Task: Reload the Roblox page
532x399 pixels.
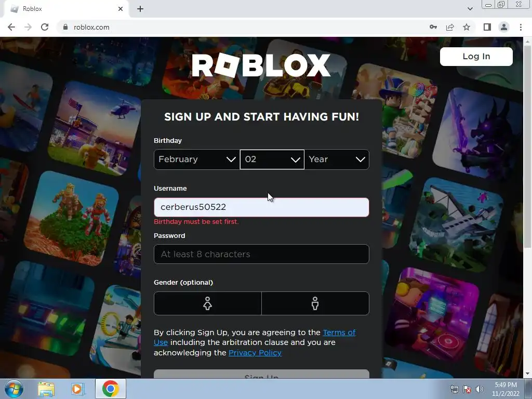Action: tap(45, 27)
